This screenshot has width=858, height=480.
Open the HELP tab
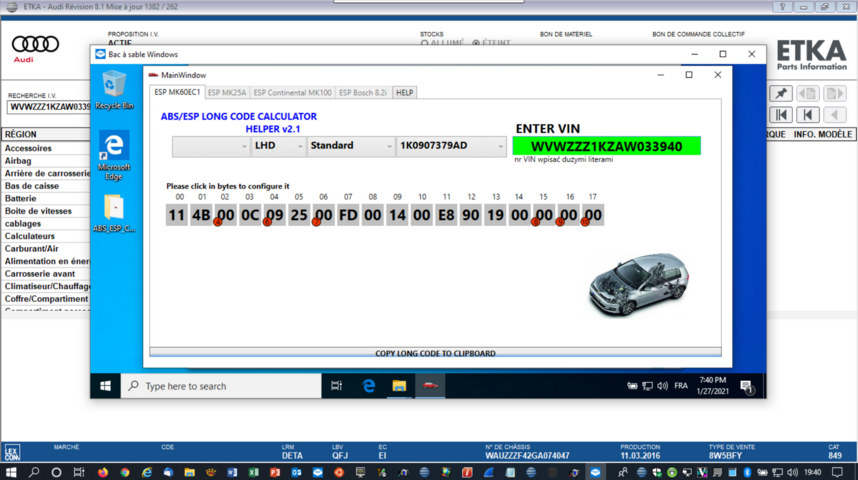pos(404,92)
